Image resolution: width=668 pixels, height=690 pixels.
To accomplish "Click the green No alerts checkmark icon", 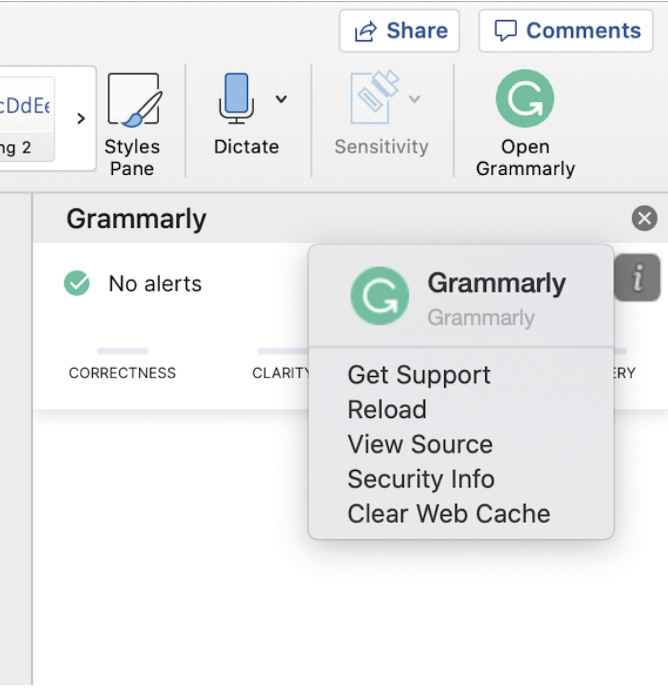I will click(77, 284).
